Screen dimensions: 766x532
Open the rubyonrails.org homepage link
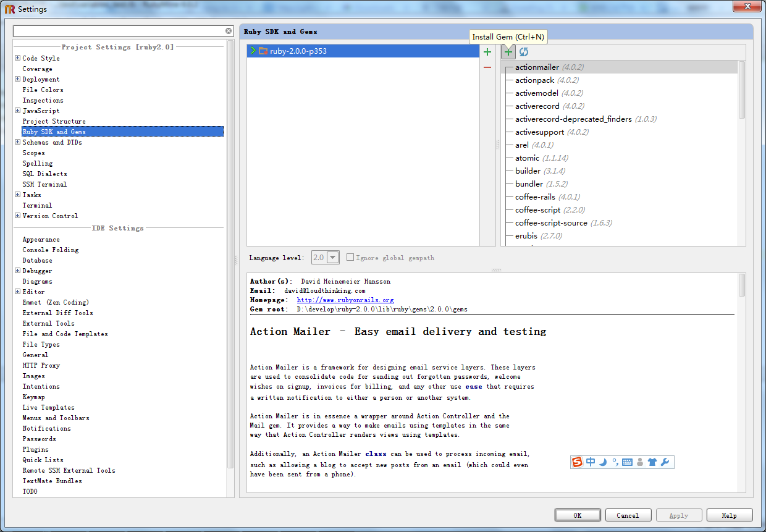click(x=345, y=300)
